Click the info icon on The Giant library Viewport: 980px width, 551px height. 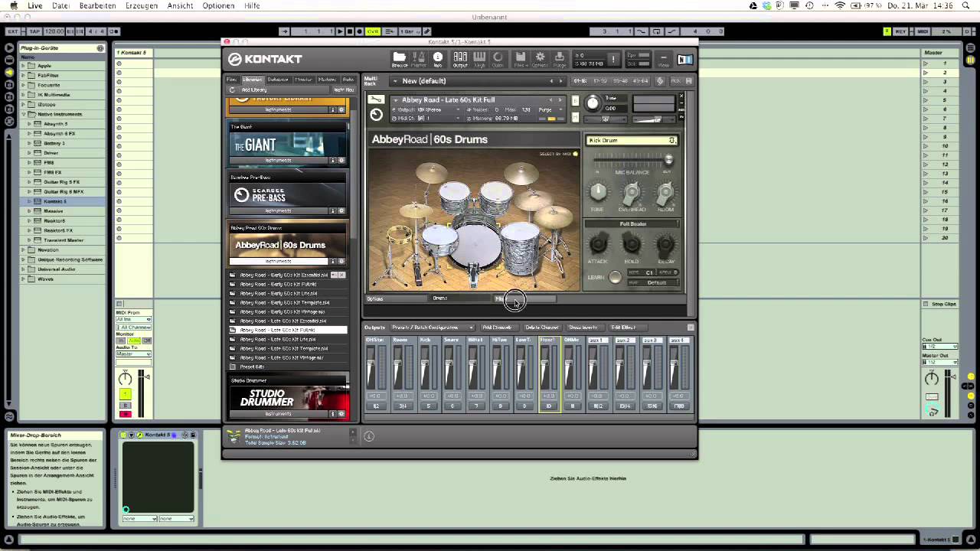tap(332, 160)
